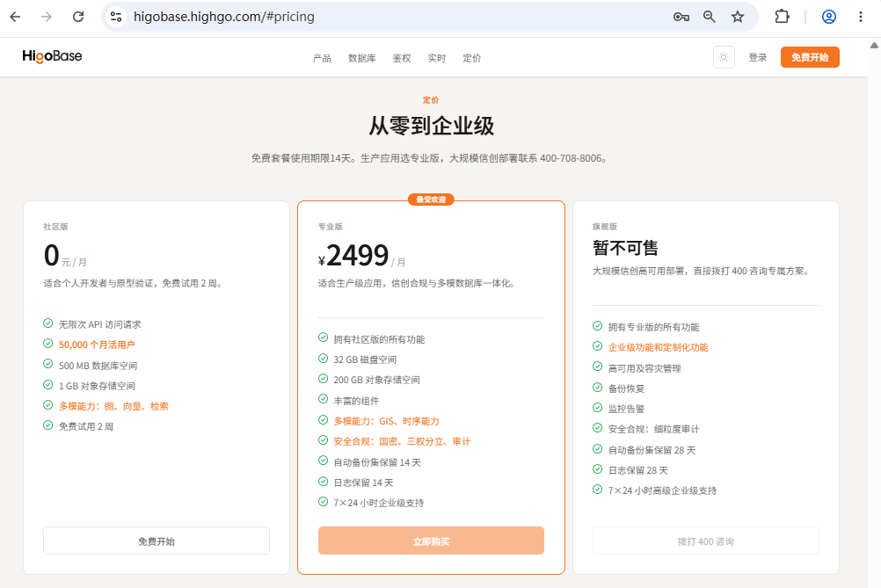Bookmark this page with the star icon

(737, 17)
